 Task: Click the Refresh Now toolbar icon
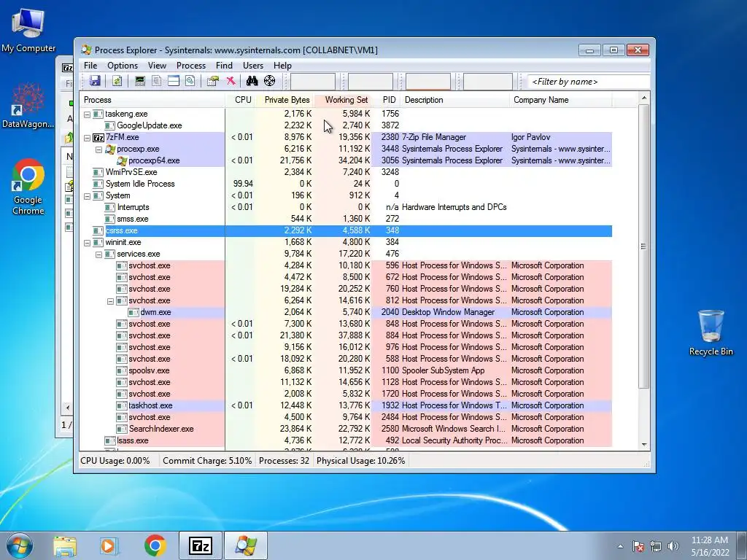point(117,81)
